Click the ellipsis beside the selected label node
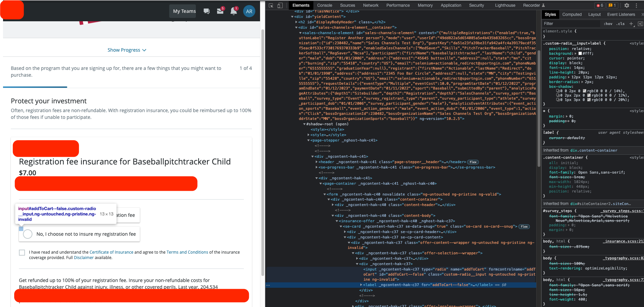The height and width of the screenshot is (307, 644). (268, 285)
